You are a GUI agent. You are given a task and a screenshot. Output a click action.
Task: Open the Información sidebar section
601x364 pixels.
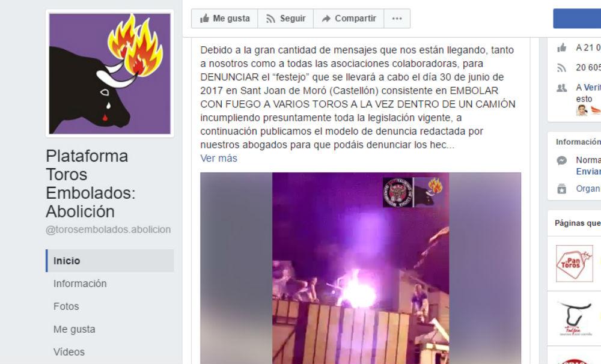coord(80,284)
